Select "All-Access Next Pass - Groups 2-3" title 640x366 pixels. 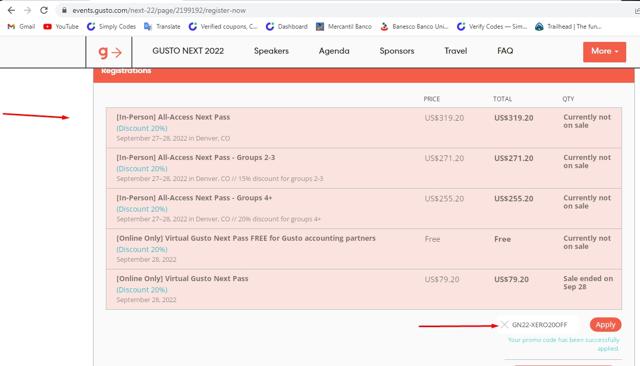(196, 157)
